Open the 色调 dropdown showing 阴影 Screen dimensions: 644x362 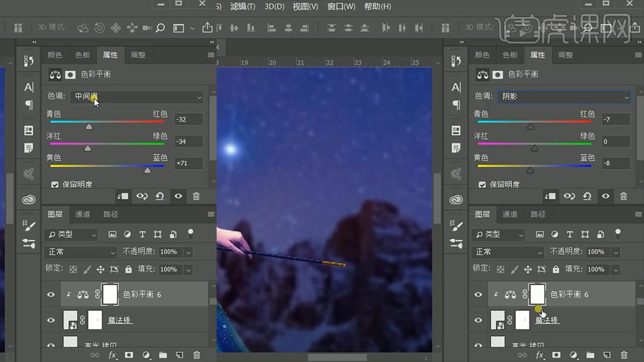(563, 97)
